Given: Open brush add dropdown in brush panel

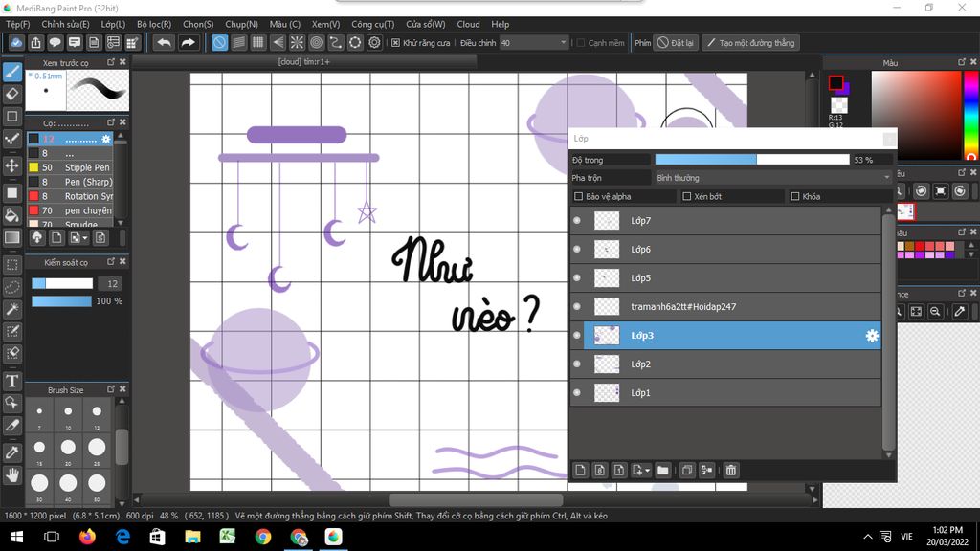Looking at the screenshot, I should pyautogui.click(x=85, y=237).
